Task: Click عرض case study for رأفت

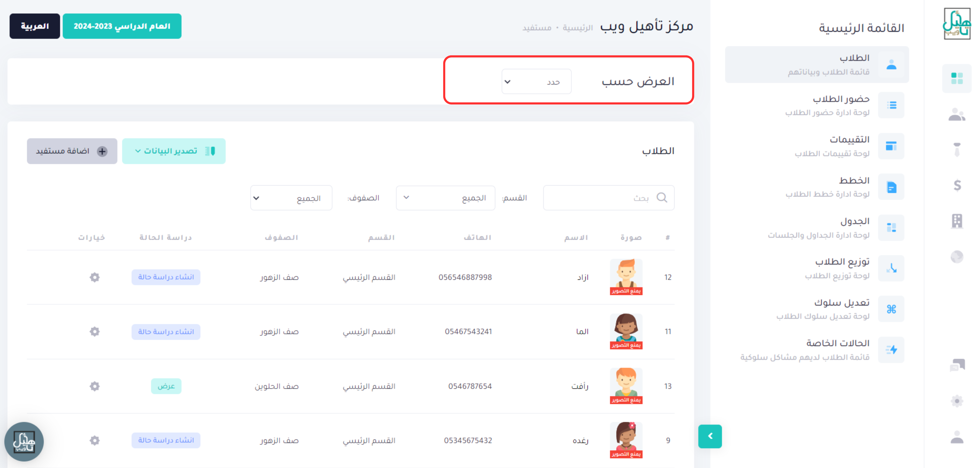Action: click(x=166, y=386)
